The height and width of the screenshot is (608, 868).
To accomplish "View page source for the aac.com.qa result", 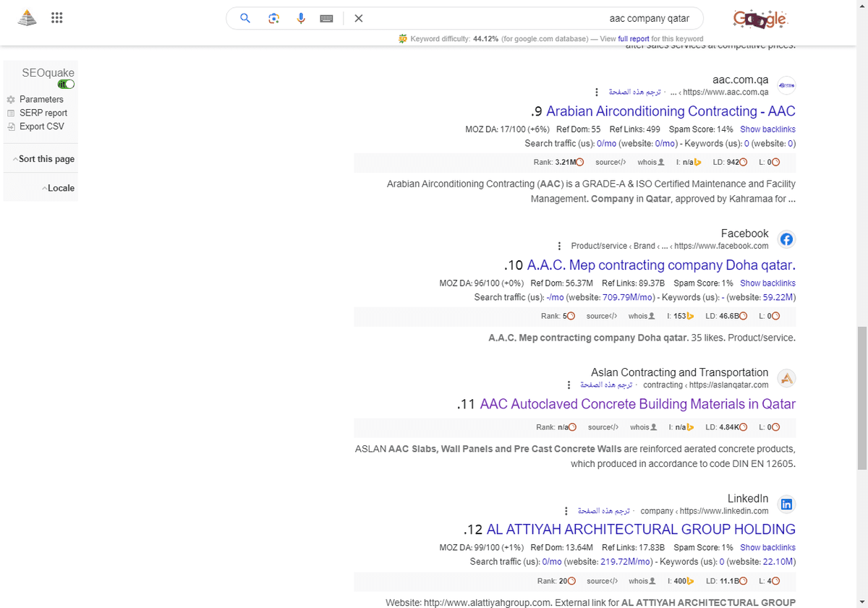I will click(x=610, y=162).
